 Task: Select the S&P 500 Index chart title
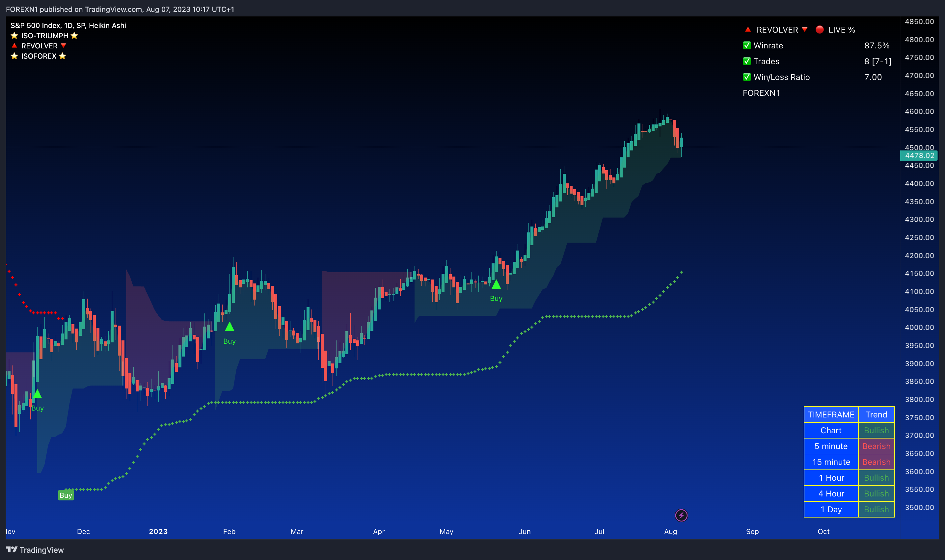tap(68, 25)
